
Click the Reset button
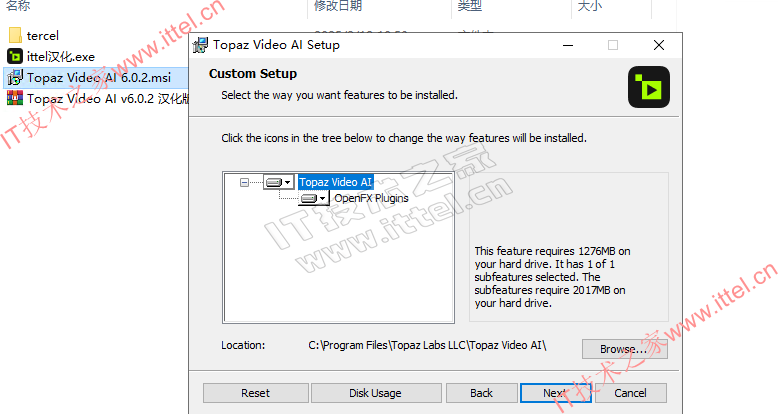(256, 393)
